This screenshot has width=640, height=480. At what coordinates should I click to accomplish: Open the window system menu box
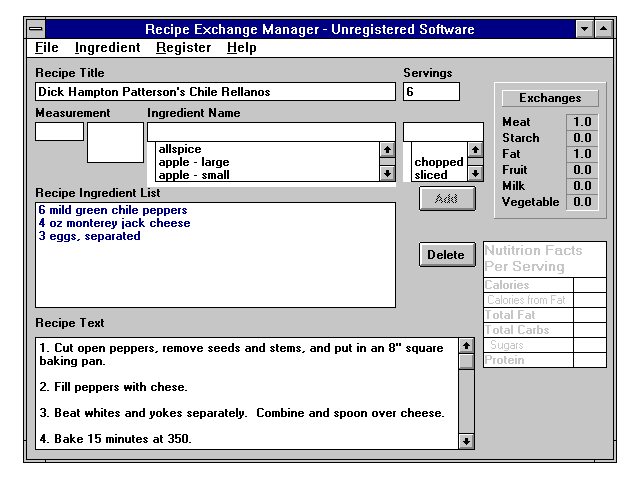(36, 29)
